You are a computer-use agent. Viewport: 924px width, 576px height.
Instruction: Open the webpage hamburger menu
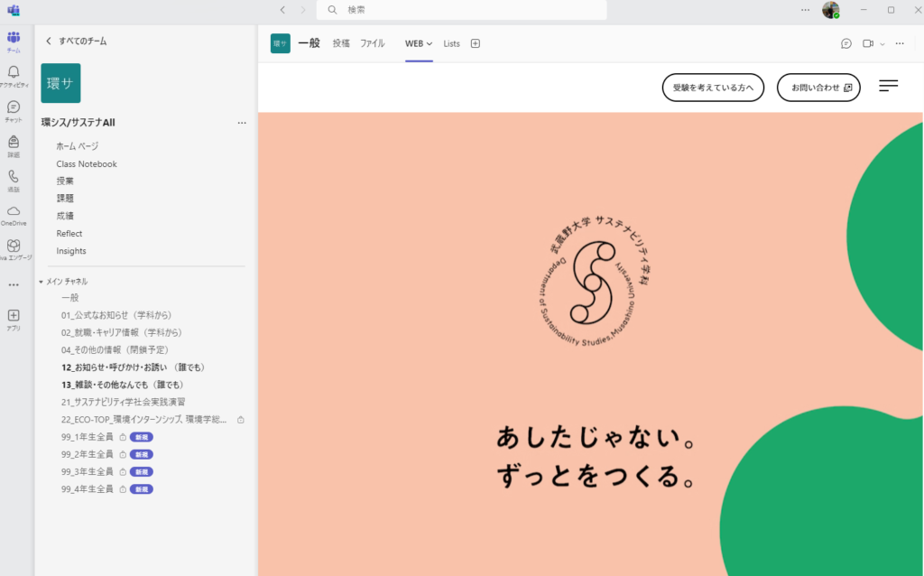pyautogui.click(x=889, y=86)
